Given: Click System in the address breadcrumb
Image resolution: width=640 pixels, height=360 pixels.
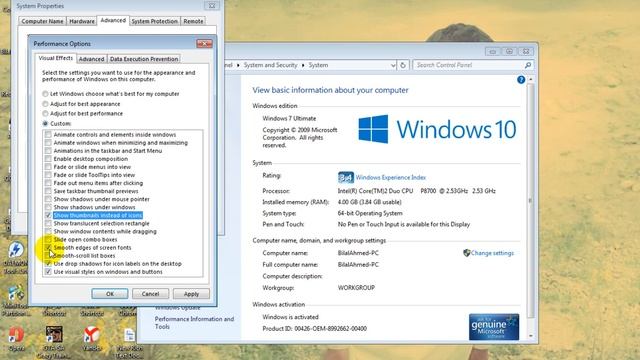Looking at the screenshot, I should click(x=318, y=65).
